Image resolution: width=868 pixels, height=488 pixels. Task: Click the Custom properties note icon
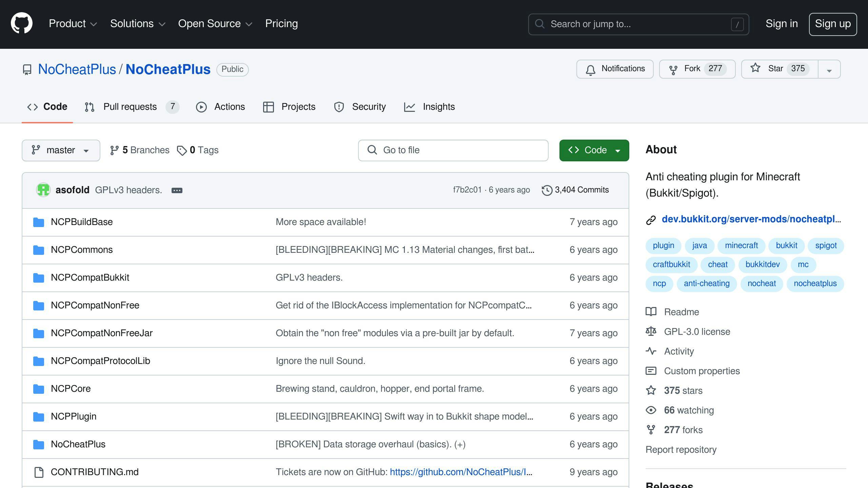coord(651,371)
